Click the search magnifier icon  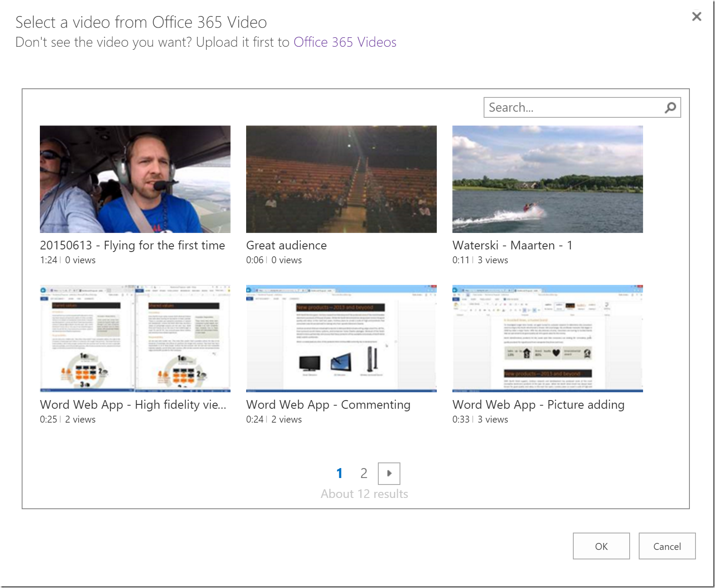coord(670,107)
